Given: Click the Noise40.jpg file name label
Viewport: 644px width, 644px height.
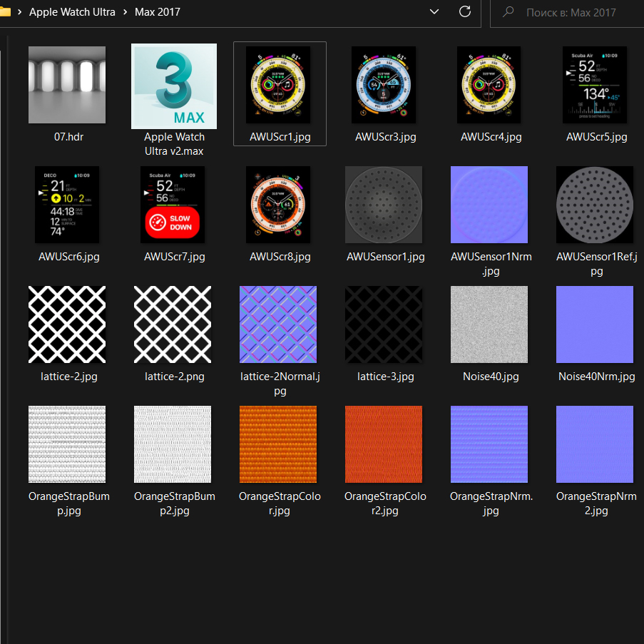Looking at the screenshot, I should pos(491,377).
